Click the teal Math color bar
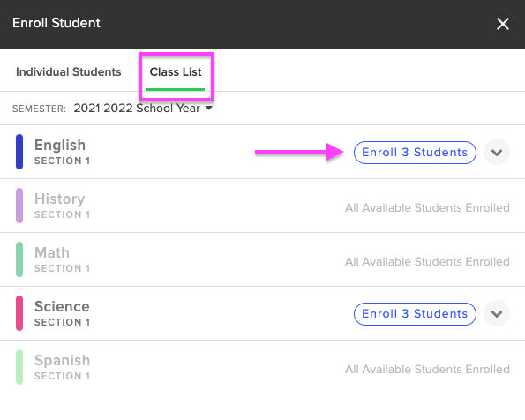The height and width of the screenshot is (420, 525). pos(19,259)
